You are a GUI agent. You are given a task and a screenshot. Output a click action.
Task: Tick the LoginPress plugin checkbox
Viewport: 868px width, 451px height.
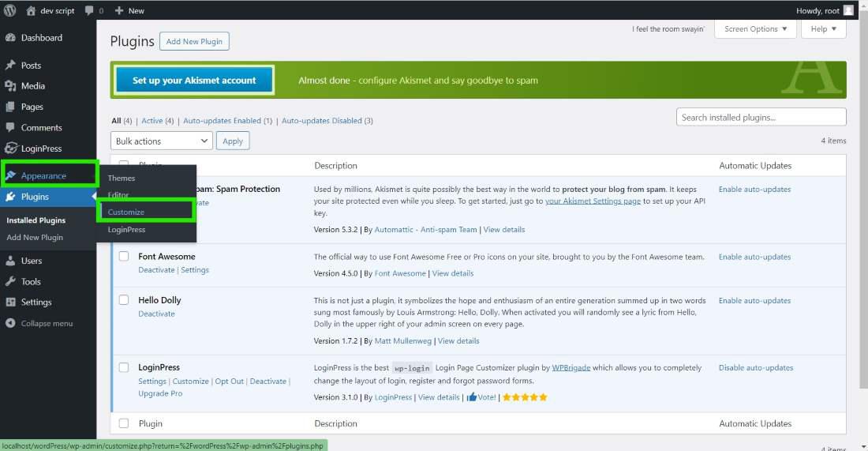[124, 367]
